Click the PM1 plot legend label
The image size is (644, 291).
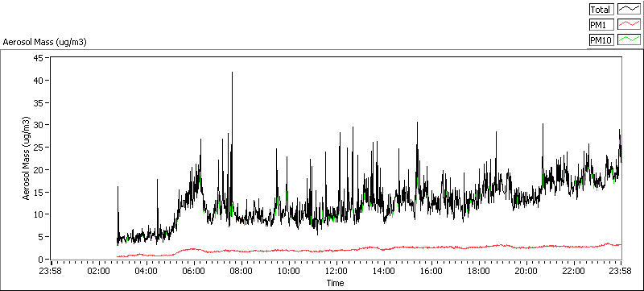click(601, 25)
